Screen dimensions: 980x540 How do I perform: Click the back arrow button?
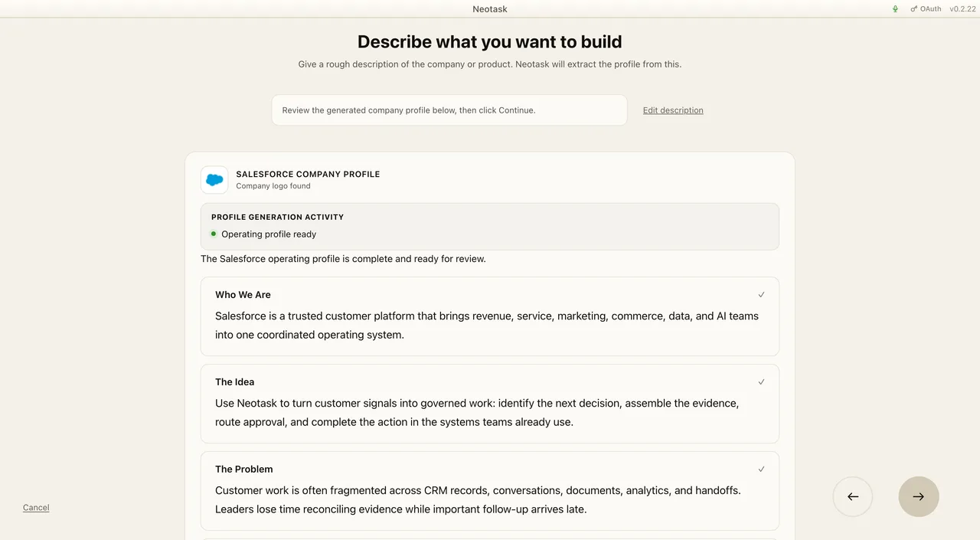(x=853, y=496)
